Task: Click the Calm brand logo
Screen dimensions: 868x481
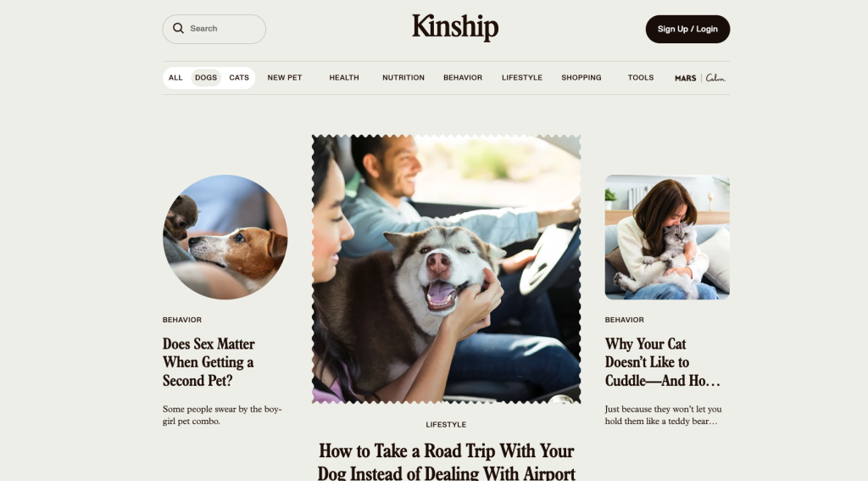Action: 715,78
